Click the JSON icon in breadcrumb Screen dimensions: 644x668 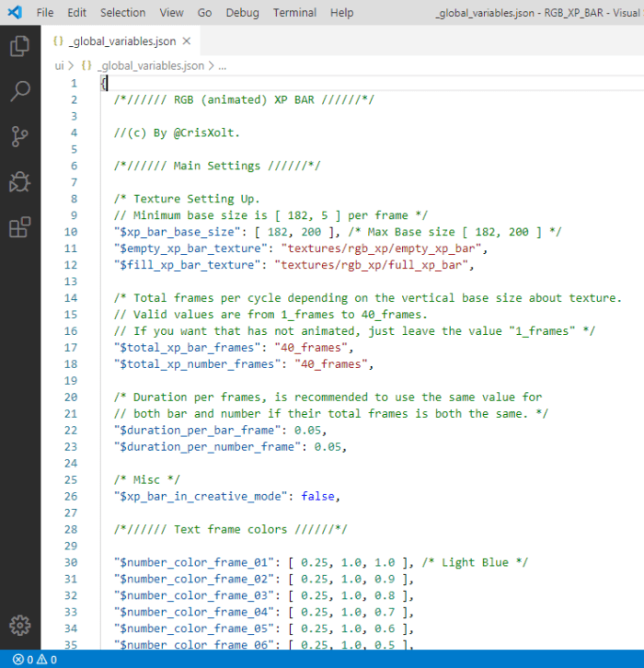tap(86, 65)
